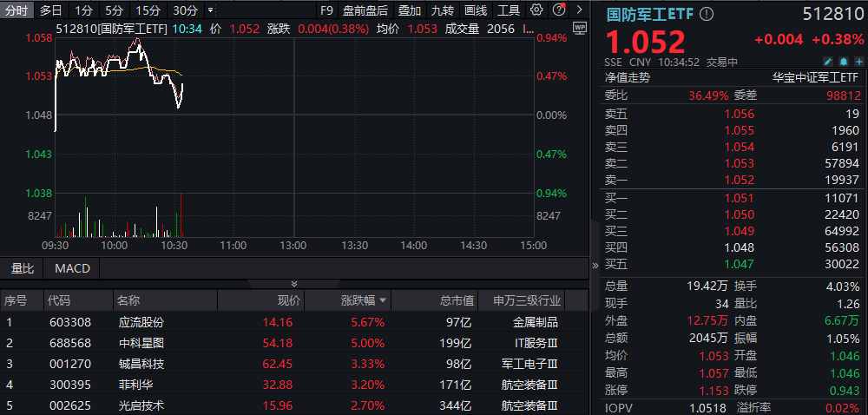Set a price alert with bell icon
Image resolution: width=868 pixels, height=415 pixels.
[841, 62]
